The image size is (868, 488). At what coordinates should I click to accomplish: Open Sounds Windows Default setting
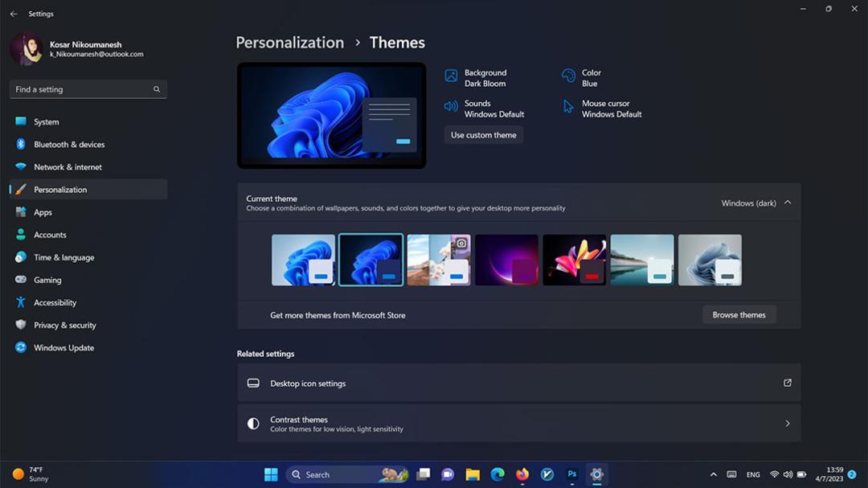(x=485, y=109)
